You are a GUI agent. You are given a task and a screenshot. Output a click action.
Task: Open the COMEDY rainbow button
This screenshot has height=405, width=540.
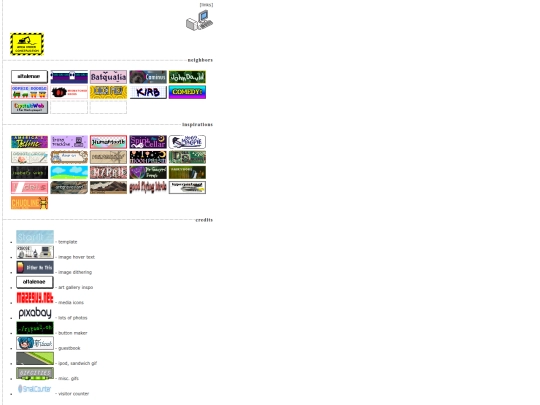click(x=187, y=92)
